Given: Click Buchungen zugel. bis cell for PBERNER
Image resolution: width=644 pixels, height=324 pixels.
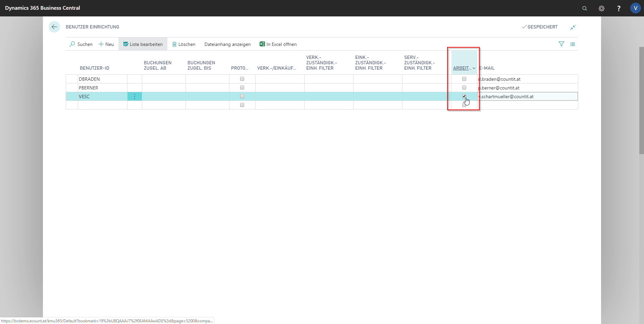Looking at the screenshot, I should tap(207, 88).
